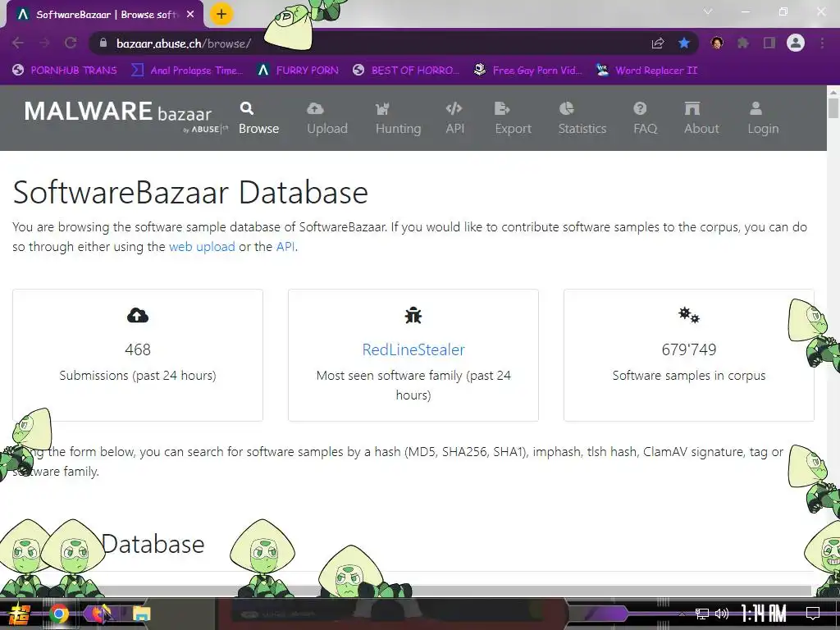This screenshot has width=840, height=630.
Task: View the Statistics pie chart icon
Action: click(566, 109)
